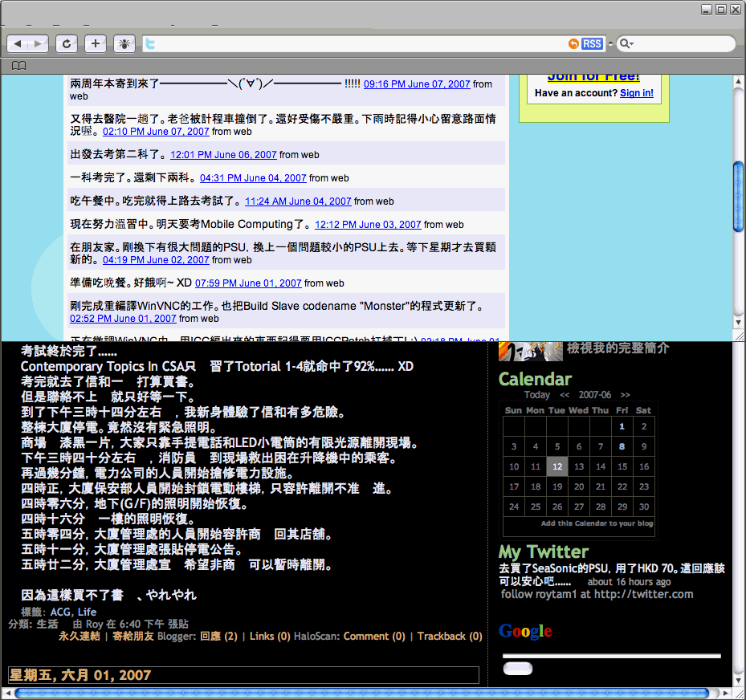Image resolution: width=746 pixels, height=700 pixels.
Task: Open the 09:16 PM June 07 tweet timestamp
Action: pos(417,84)
